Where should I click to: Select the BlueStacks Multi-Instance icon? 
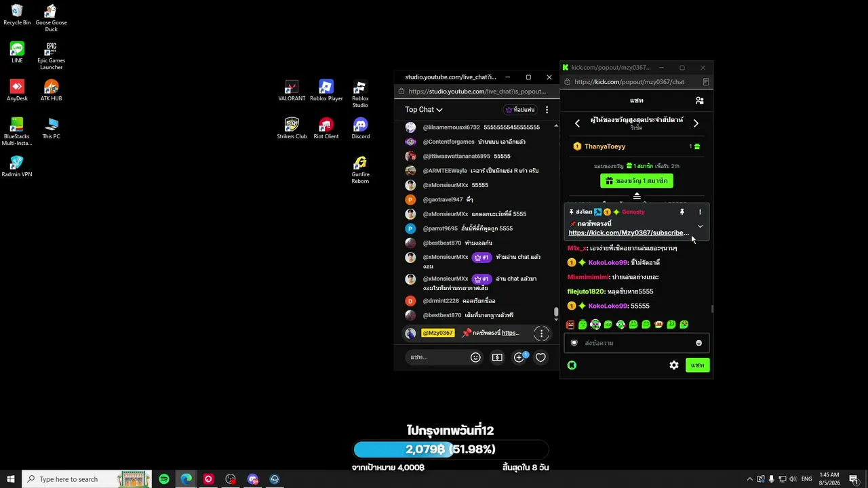[17, 132]
